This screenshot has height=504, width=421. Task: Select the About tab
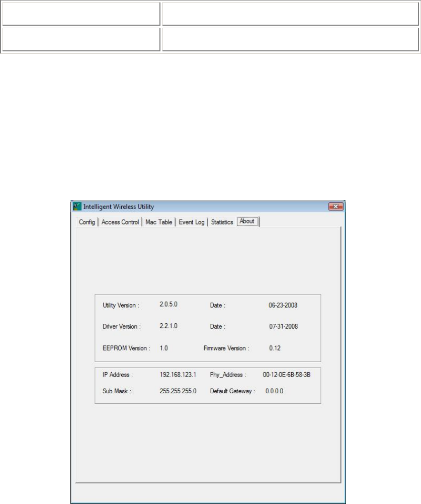247,221
